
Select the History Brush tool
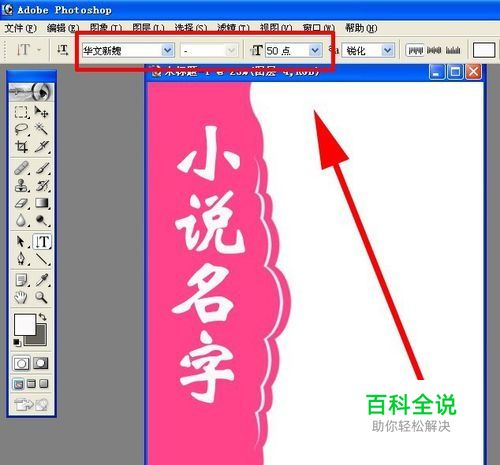pyautogui.click(x=42, y=185)
